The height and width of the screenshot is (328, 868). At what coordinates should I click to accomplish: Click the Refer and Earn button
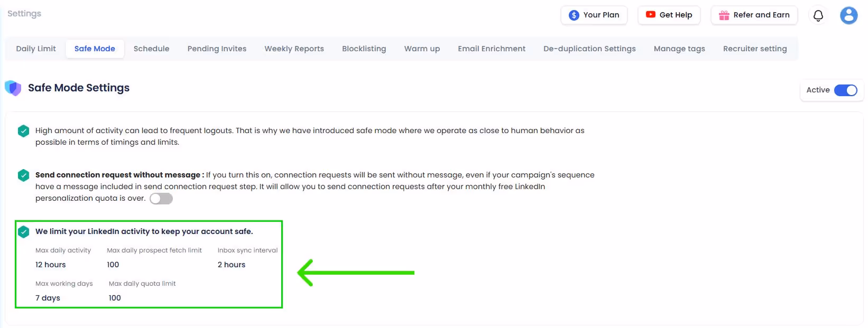coord(754,15)
